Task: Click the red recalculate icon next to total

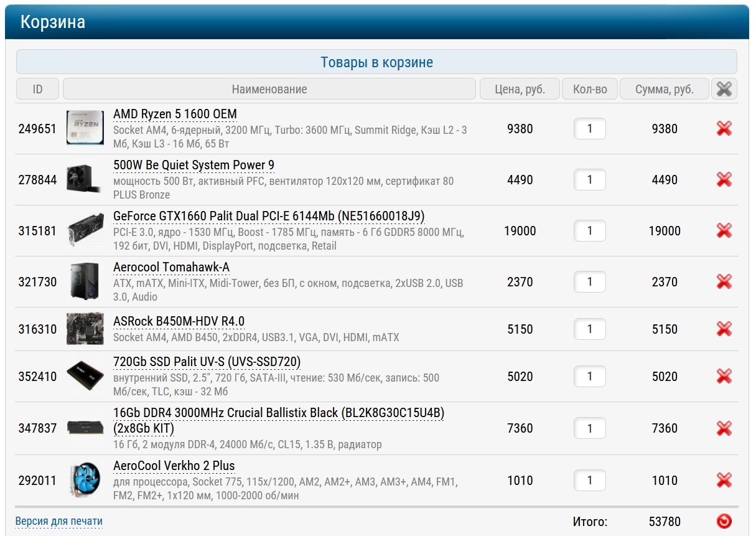Action: tap(724, 522)
